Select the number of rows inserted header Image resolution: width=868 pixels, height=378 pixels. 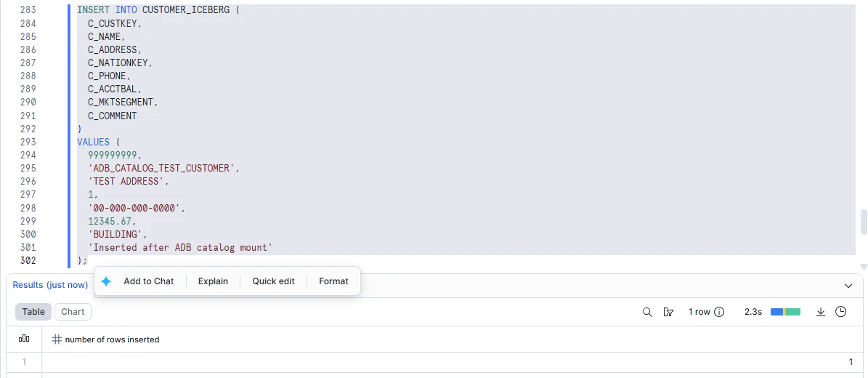tap(112, 339)
